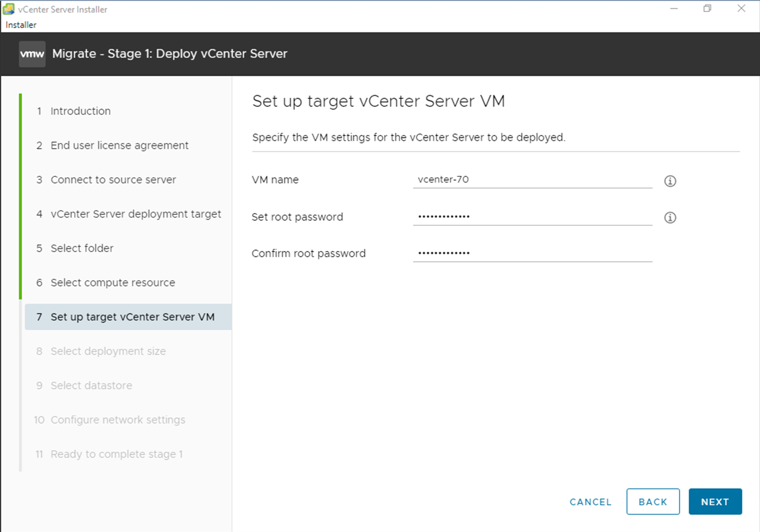Image resolution: width=760 pixels, height=532 pixels.
Task: Click the vmw logo in header
Action: (x=32, y=54)
